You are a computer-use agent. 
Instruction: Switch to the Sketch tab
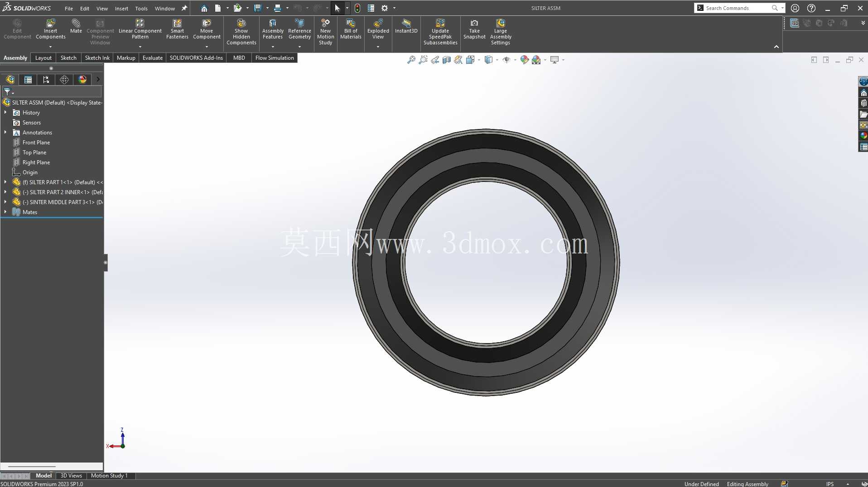click(68, 58)
